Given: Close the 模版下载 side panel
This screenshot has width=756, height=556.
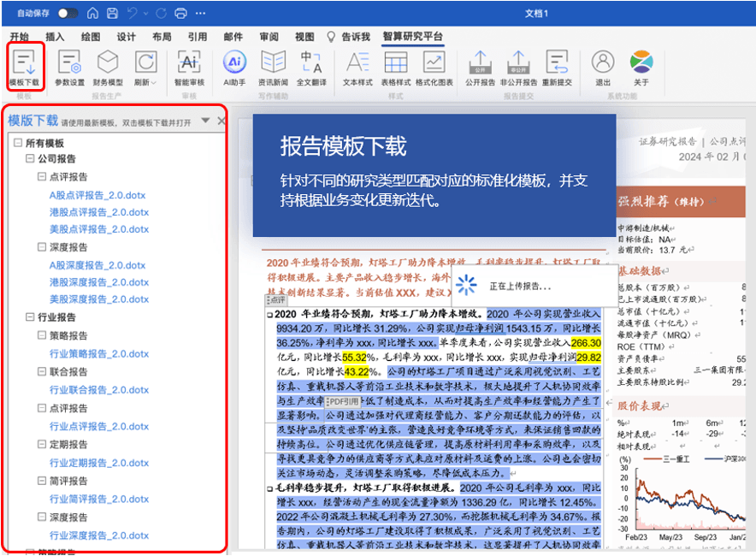Looking at the screenshot, I should (221, 121).
